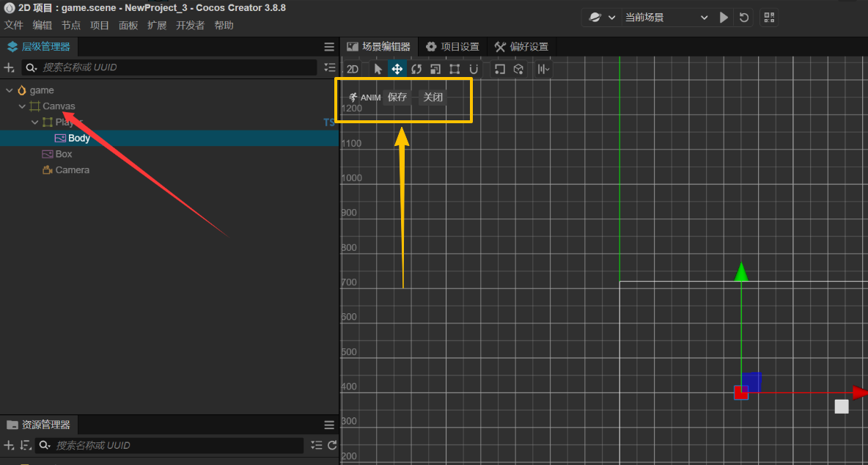Viewport: 868px width, 465px height.
Task: Click the play preview button
Action: point(724,18)
